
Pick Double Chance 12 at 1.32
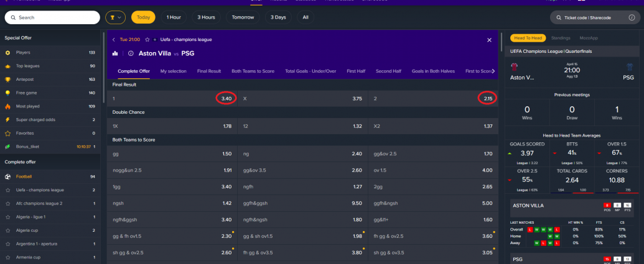(x=302, y=126)
